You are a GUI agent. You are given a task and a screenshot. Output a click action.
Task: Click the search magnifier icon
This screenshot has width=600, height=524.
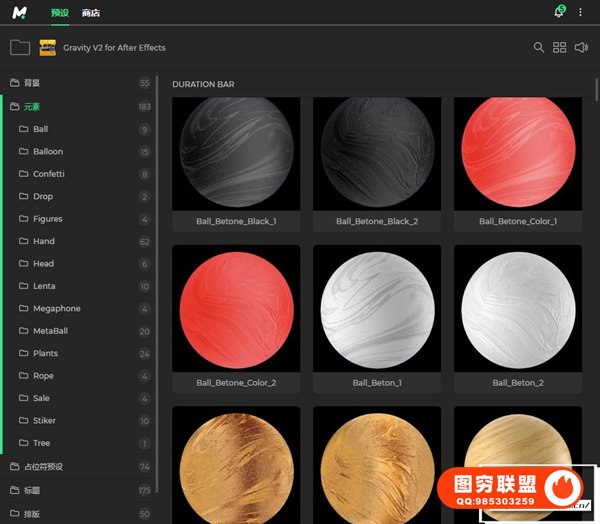(539, 47)
